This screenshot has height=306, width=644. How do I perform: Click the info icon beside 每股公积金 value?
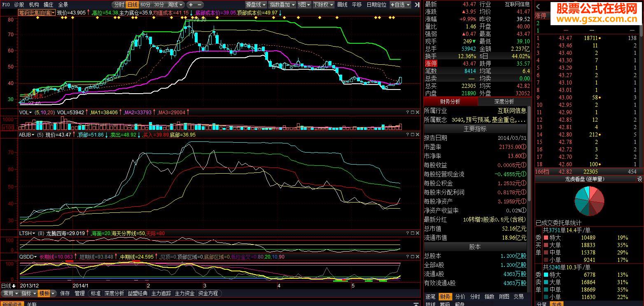coord(524,184)
